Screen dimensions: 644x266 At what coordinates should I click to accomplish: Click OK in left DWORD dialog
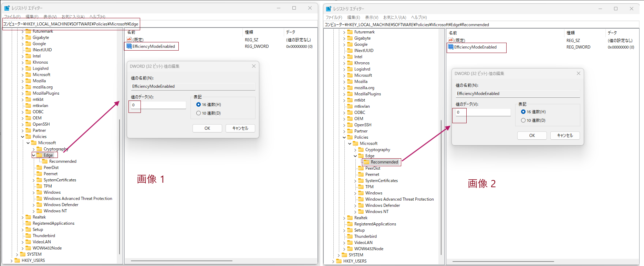tap(207, 128)
